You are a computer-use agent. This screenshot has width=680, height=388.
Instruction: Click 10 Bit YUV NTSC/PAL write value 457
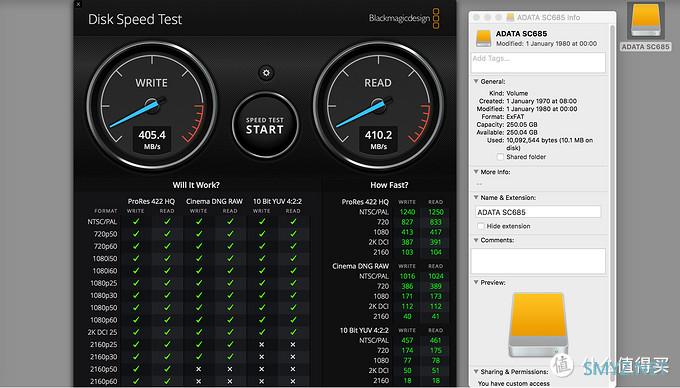407,340
